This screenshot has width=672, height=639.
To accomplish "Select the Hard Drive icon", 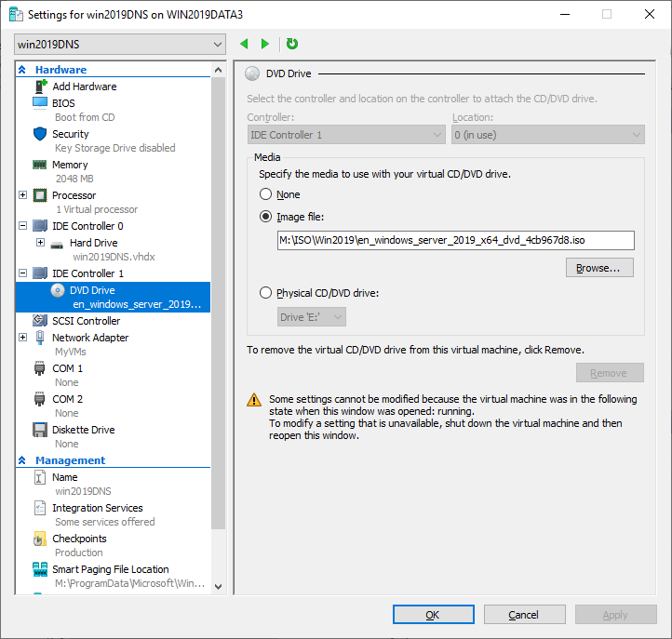I will click(x=57, y=245).
